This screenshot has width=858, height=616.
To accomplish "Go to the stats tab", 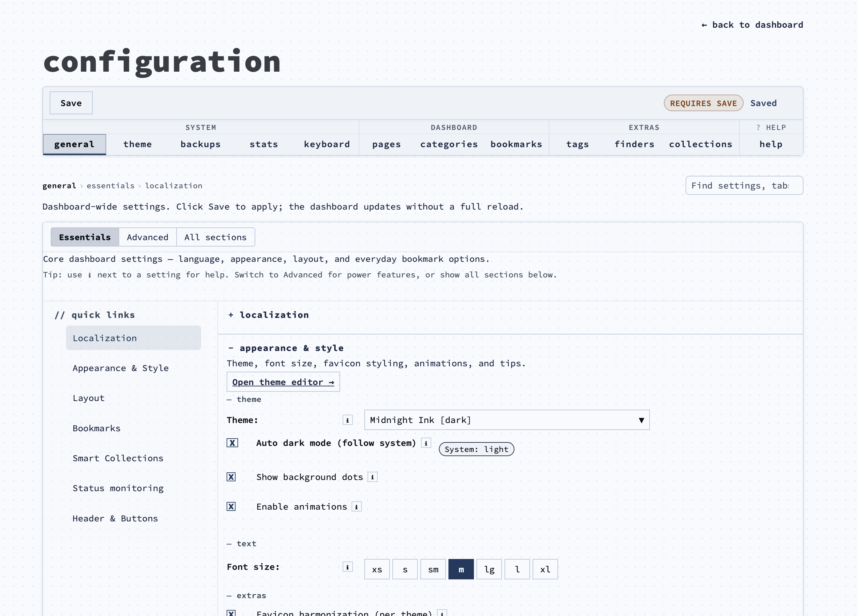I will pos(264,145).
